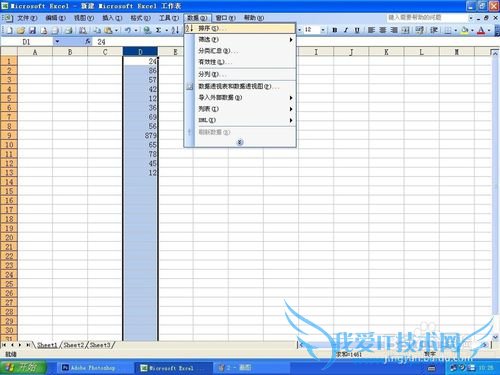Viewport: 500px width, 375px height.
Task: Open the 格式(O) menu
Action: click(x=140, y=18)
